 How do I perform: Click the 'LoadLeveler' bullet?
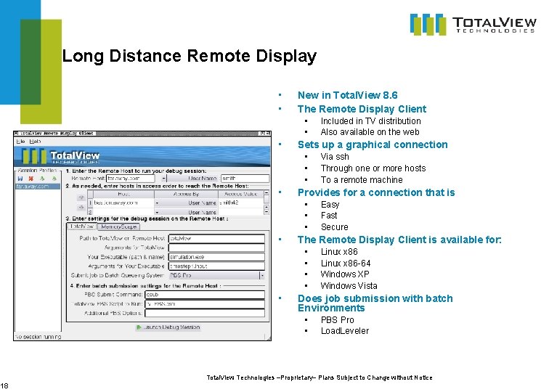pos(345,331)
